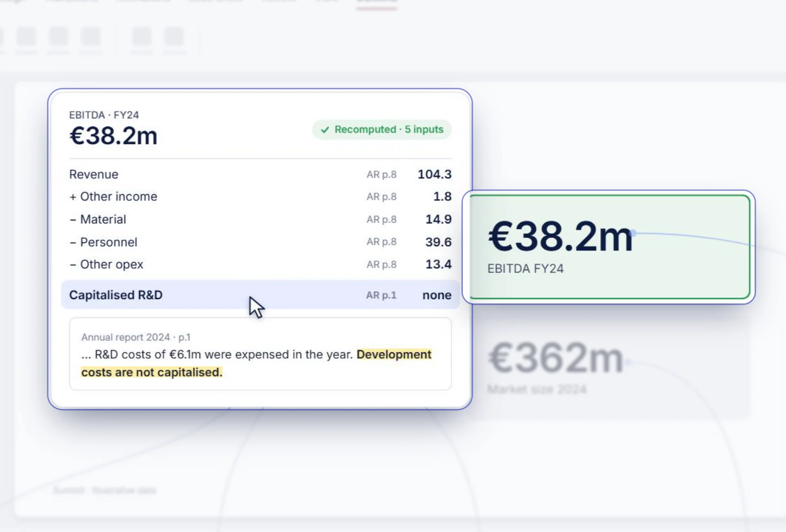Select the Revenue row

pos(260,174)
